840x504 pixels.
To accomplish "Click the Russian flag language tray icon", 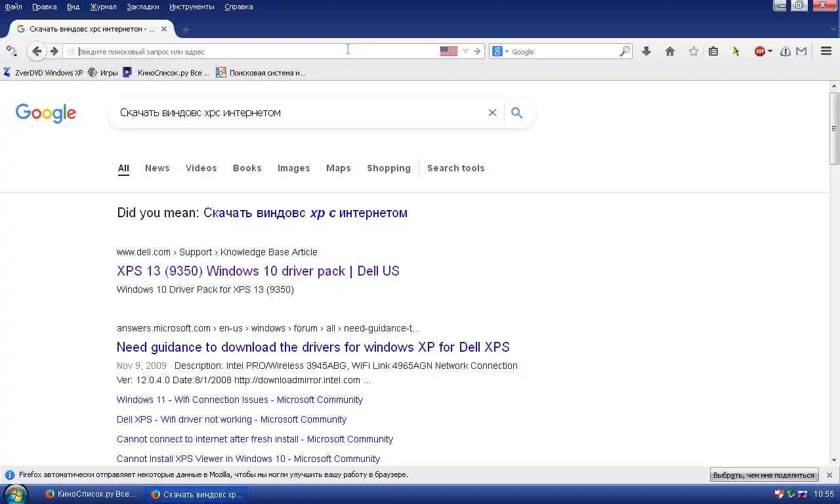I will point(802,494).
